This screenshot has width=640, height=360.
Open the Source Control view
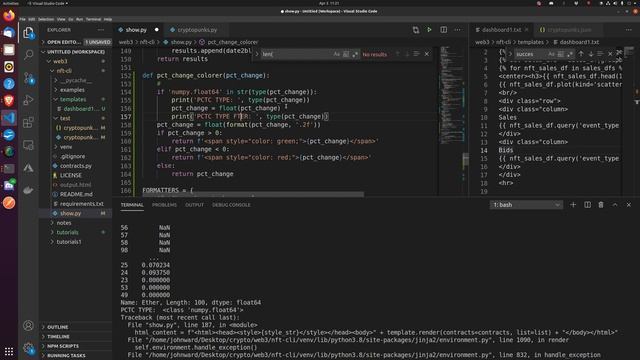click(29, 78)
